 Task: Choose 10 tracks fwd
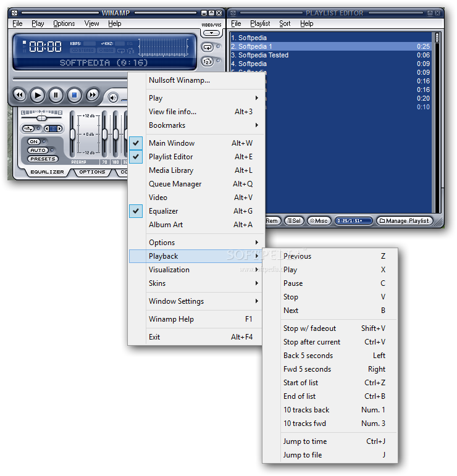coord(330,424)
